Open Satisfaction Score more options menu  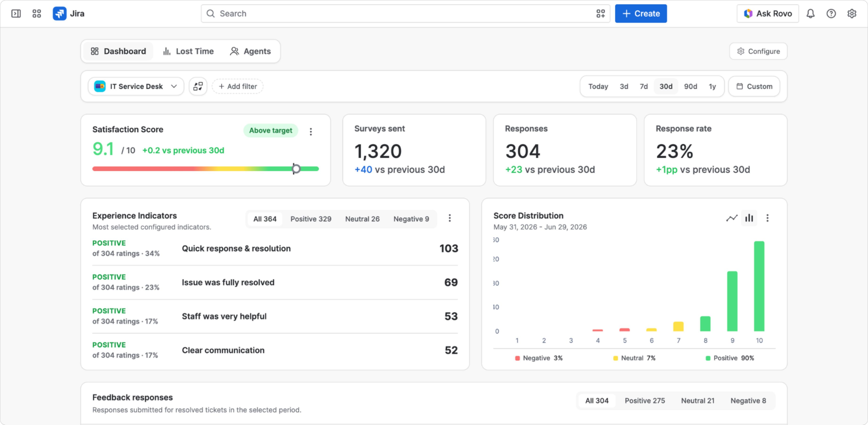pyautogui.click(x=311, y=132)
